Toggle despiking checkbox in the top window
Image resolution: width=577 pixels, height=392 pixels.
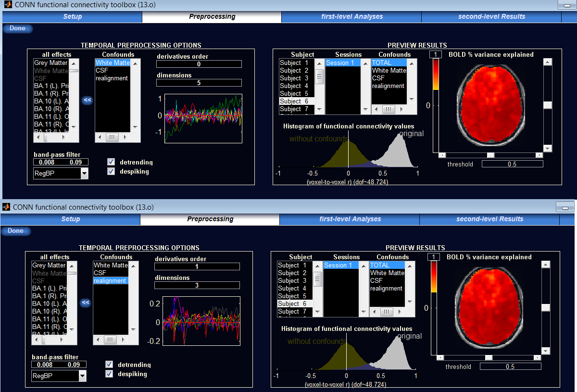(111, 171)
